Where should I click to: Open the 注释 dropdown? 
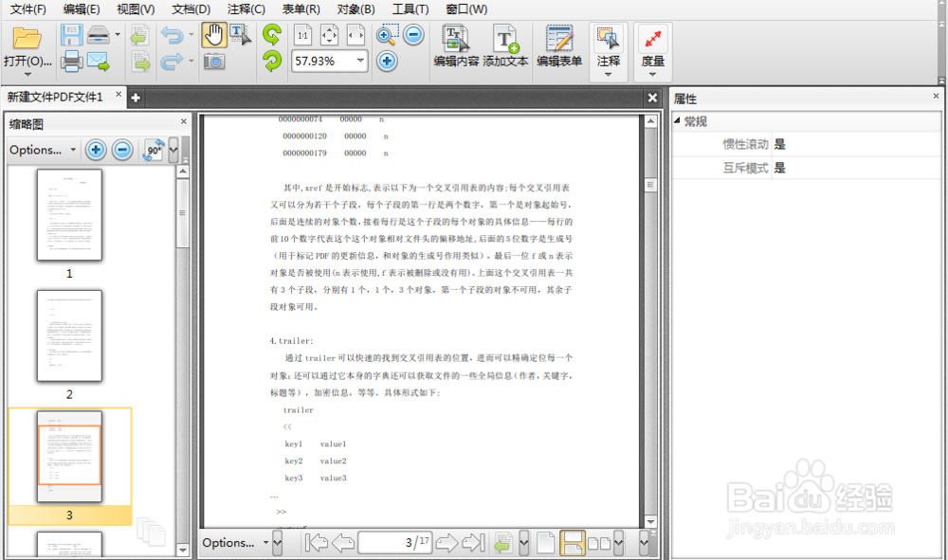click(x=609, y=74)
